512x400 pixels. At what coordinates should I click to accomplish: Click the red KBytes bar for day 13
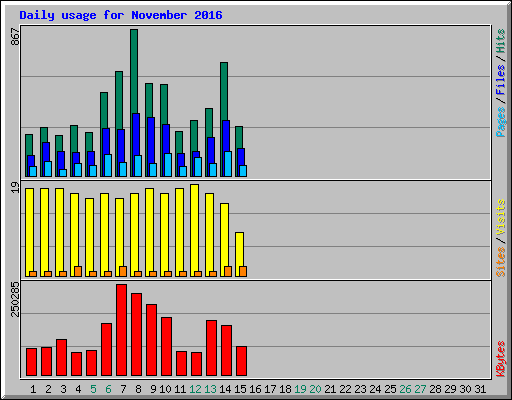211,348
